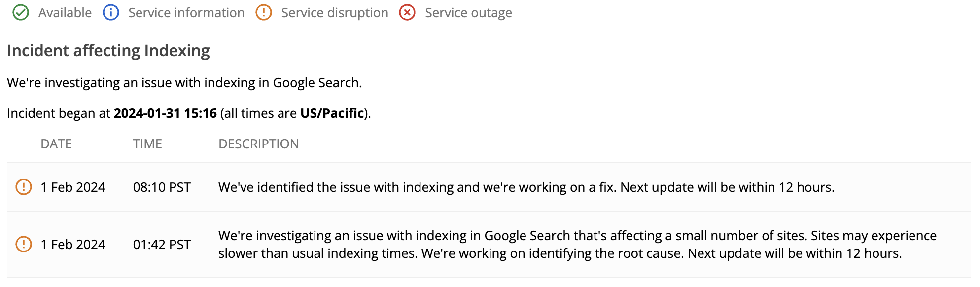
Task: Click the Service information legend label
Action: coord(186,13)
